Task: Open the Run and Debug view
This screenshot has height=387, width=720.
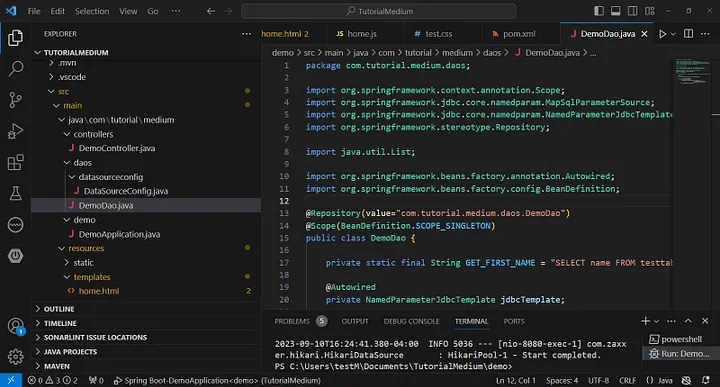Action: [15, 131]
